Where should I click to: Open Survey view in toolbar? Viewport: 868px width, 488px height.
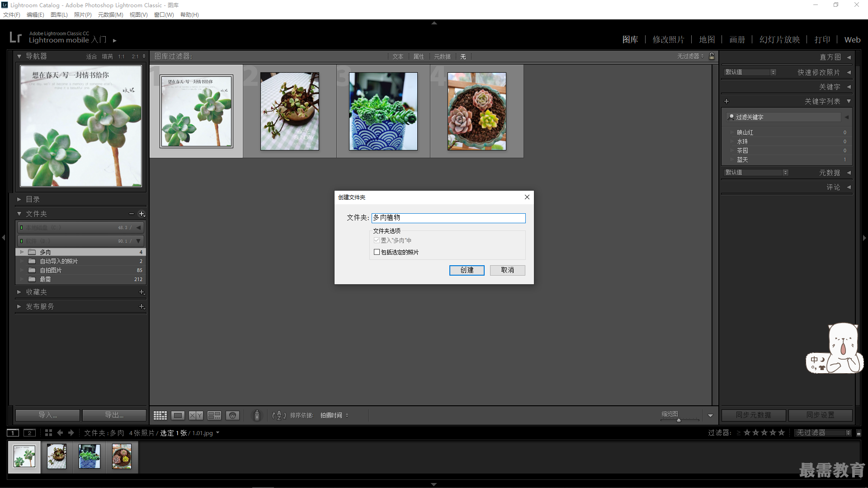tap(214, 415)
